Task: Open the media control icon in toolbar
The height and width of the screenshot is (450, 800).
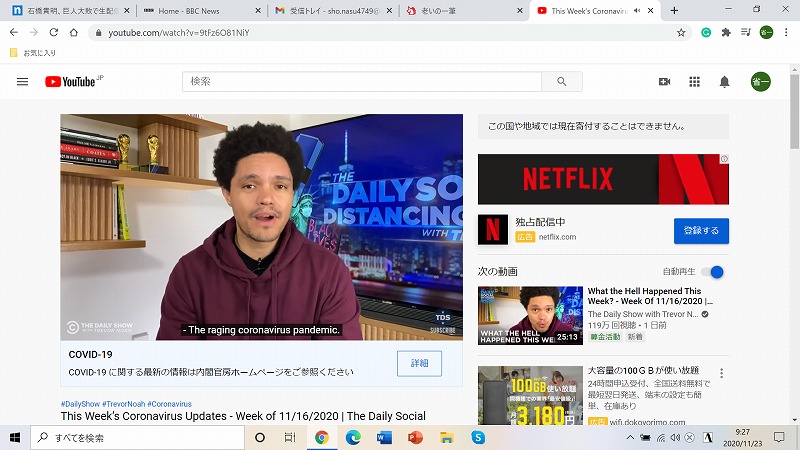Action: point(746,33)
